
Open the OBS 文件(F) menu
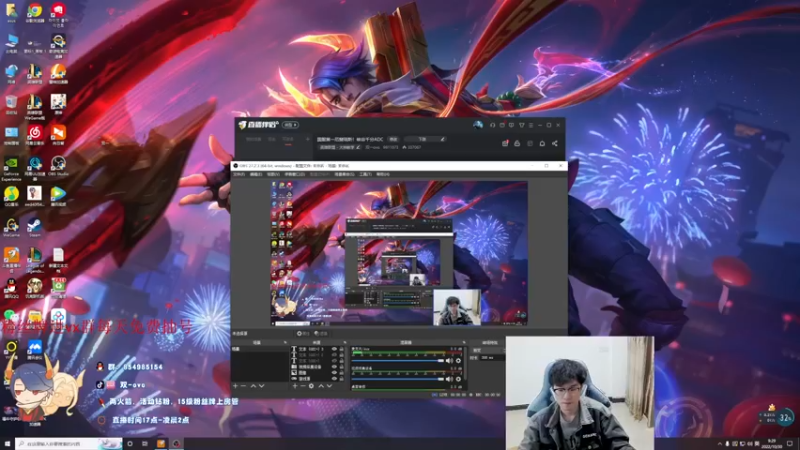[239, 174]
